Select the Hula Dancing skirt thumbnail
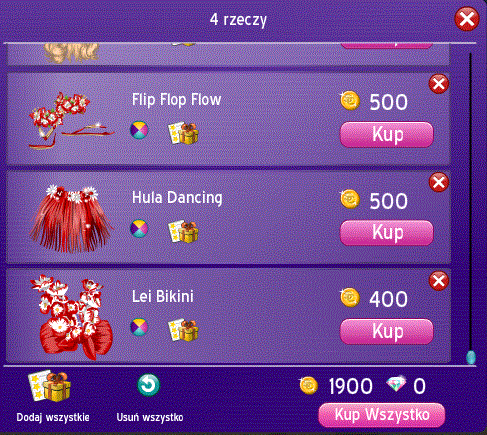 point(71,218)
